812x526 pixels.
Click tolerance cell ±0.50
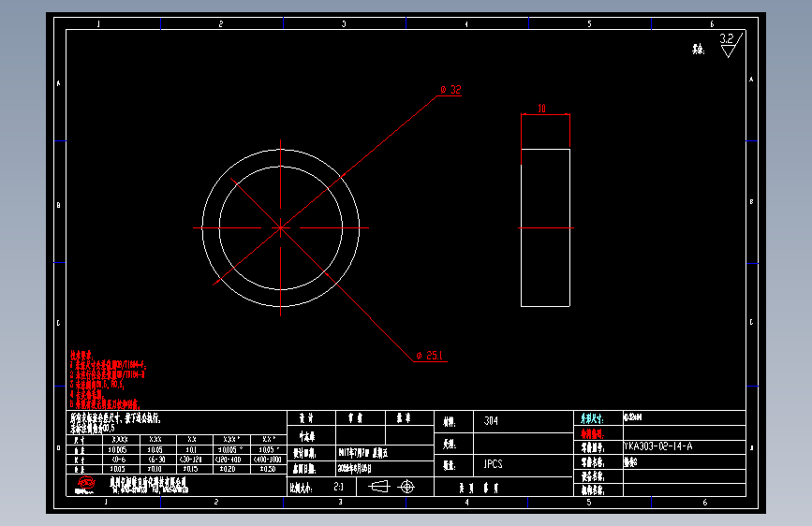[x=267, y=469]
